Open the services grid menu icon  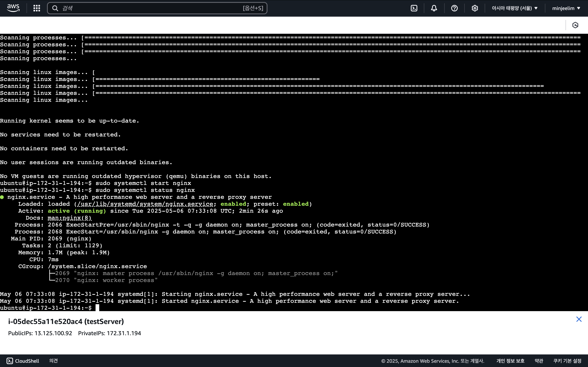point(37,8)
